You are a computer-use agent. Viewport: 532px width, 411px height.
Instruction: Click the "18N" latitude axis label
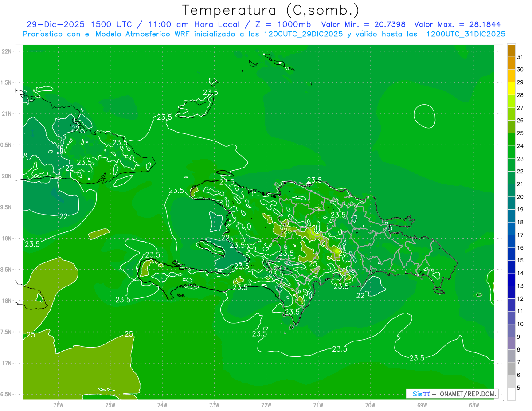[7, 301]
